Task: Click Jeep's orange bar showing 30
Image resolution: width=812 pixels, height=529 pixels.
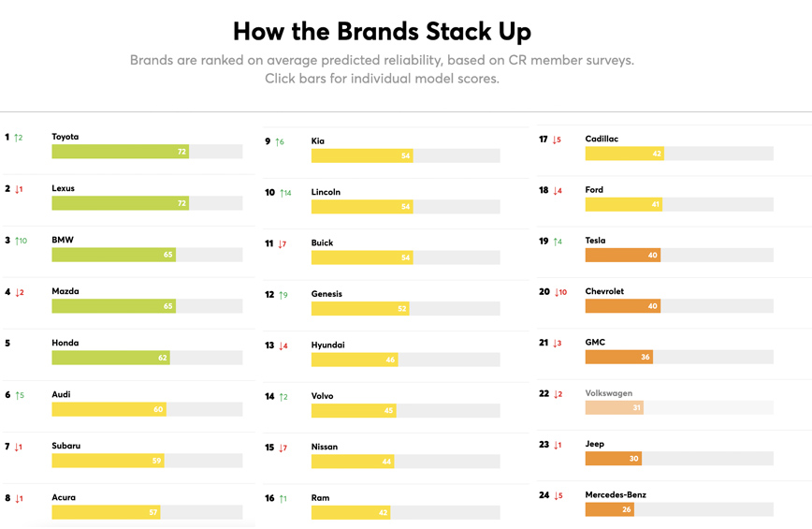Action: pos(613,459)
